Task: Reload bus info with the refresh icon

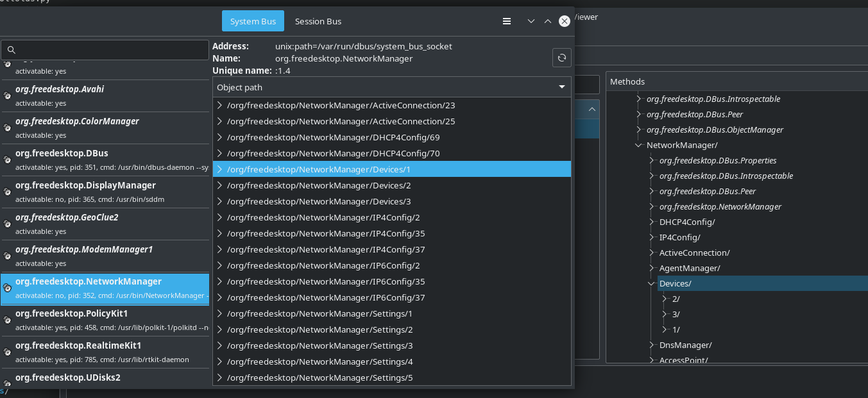Action: tap(562, 58)
